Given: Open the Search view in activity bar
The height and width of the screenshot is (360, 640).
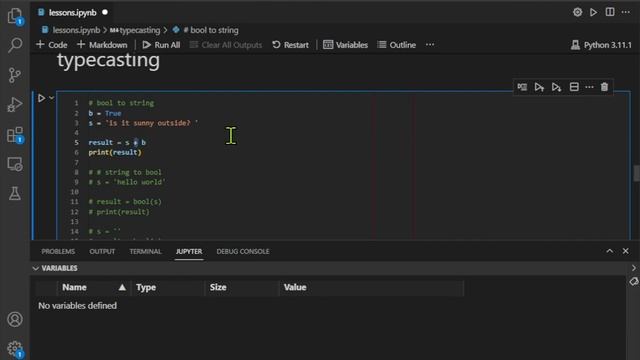Looking at the screenshot, I should [x=15, y=45].
